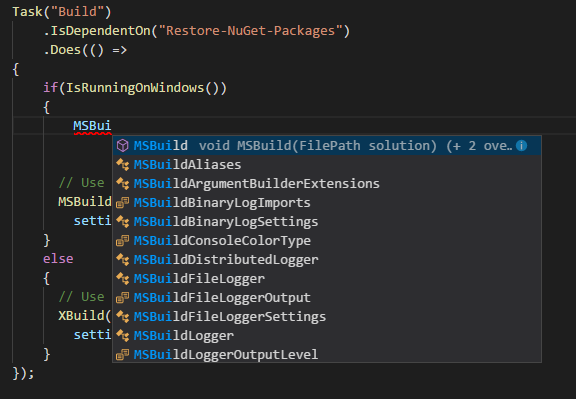Click the '// Use' comment above MSBuild call

[81, 183]
